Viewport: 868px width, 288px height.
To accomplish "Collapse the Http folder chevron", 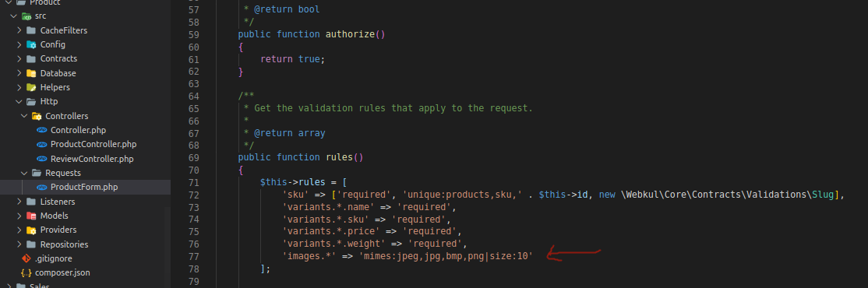I will point(19,102).
